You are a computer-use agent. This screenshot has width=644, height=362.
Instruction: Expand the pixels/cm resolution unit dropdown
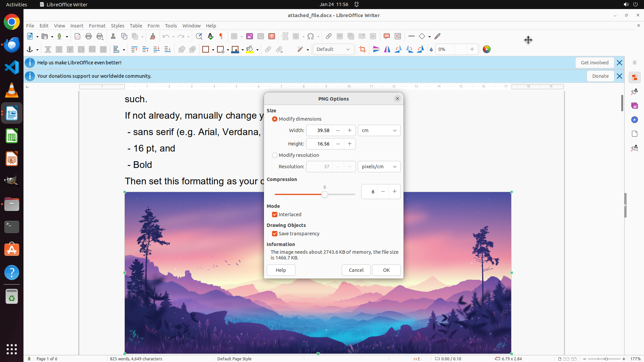(379, 167)
